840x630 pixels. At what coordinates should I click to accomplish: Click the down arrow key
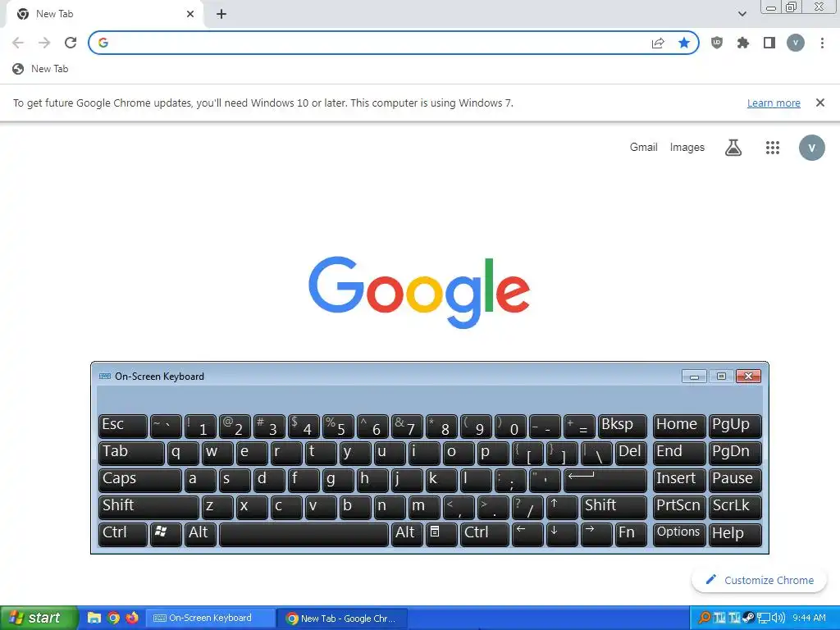(562, 534)
